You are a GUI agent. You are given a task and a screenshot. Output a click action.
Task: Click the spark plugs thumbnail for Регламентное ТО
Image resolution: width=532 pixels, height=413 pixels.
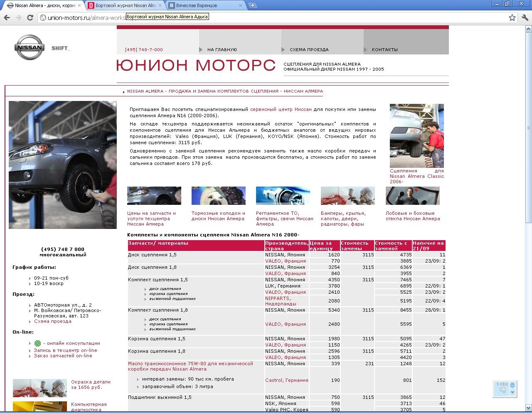click(x=283, y=195)
